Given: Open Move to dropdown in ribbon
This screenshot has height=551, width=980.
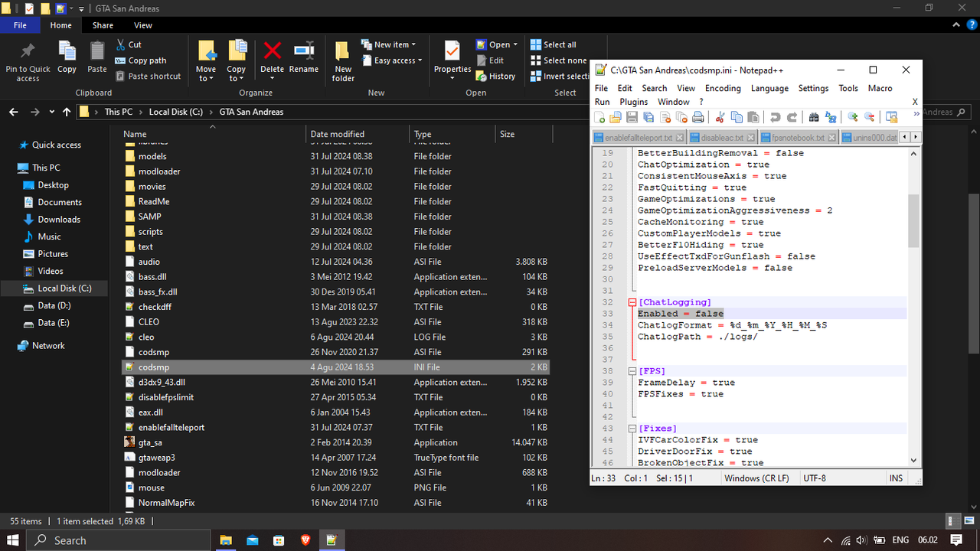Looking at the screenshot, I should tap(205, 73).
